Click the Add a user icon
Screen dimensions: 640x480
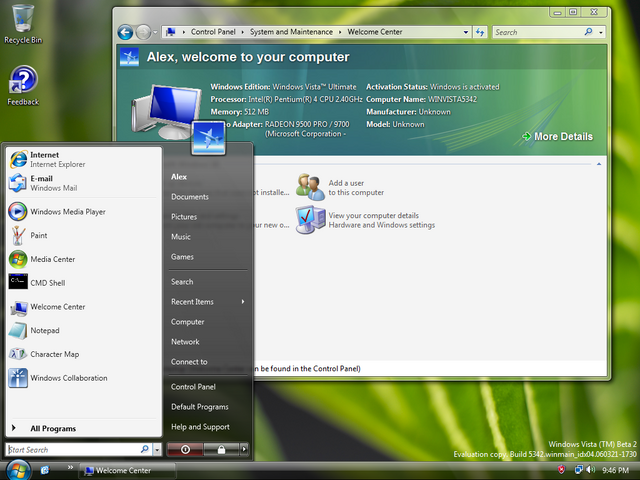point(310,187)
